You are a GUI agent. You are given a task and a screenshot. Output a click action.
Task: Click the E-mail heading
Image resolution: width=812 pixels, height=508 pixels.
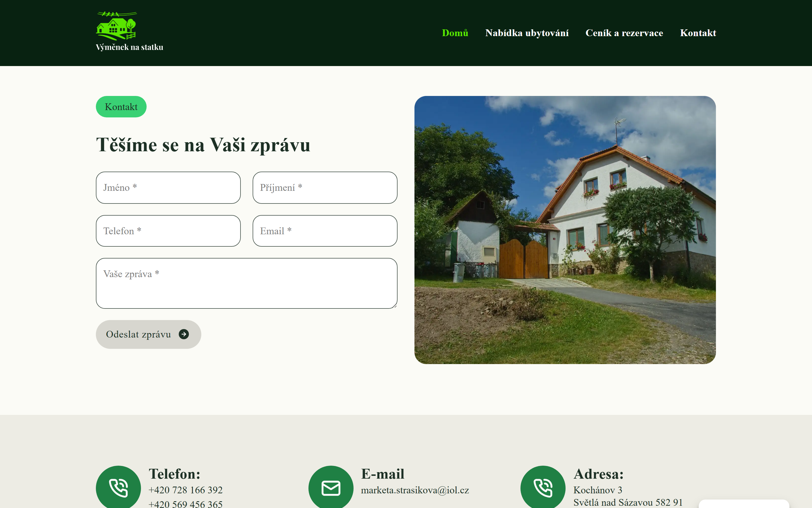click(383, 474)
